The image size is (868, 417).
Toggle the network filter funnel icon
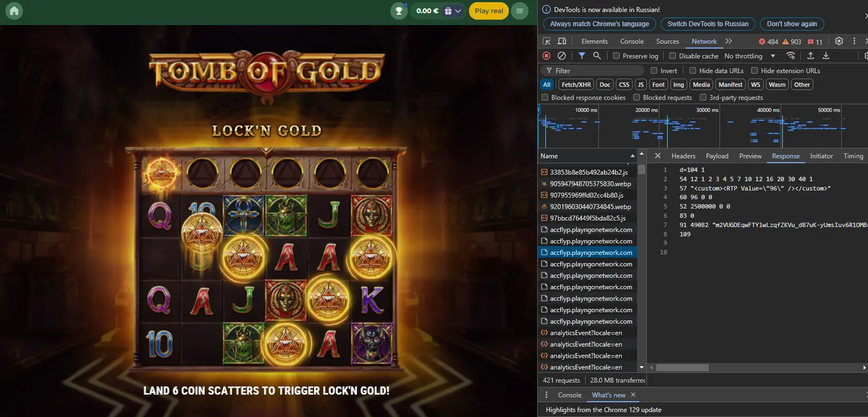point(582,56)
